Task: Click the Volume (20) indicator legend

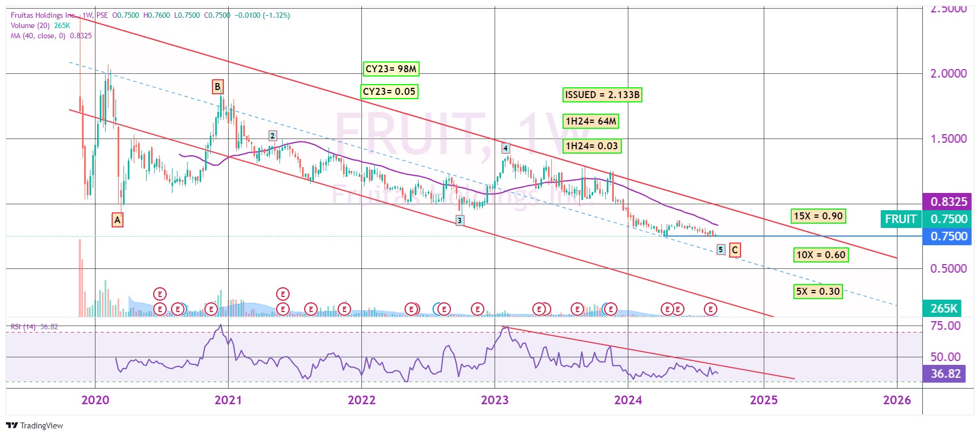Action: point(30,25)
